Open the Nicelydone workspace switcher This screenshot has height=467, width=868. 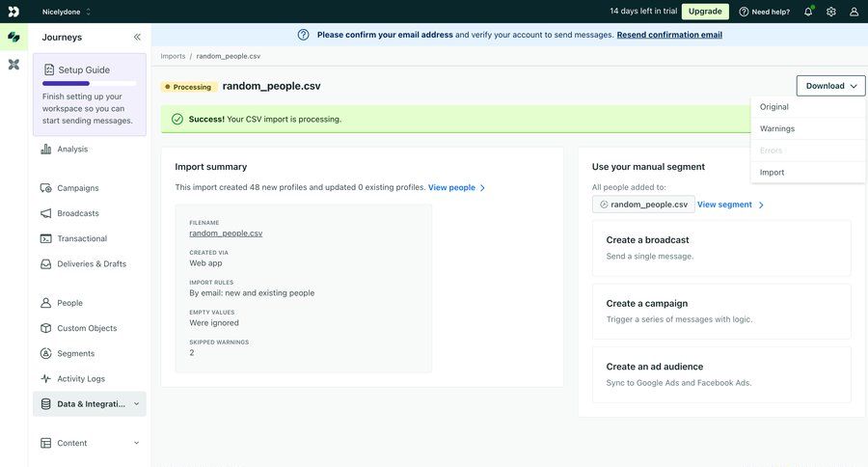pos(67,12)
